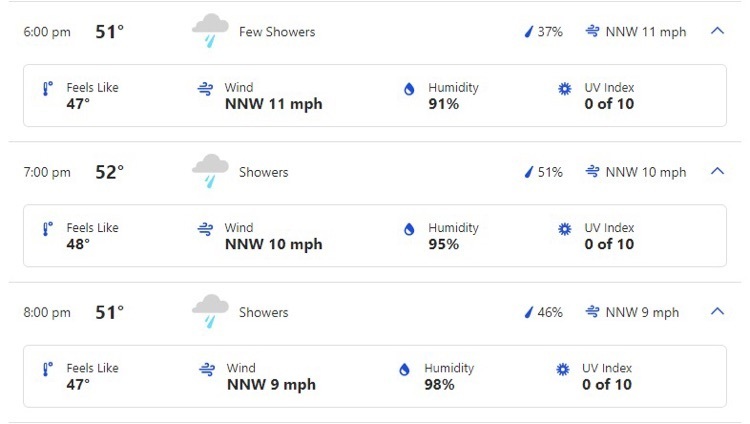Select the 6:00 pm time label
The height and width of the screenshot is (424, 750).
tap(47, 32)
